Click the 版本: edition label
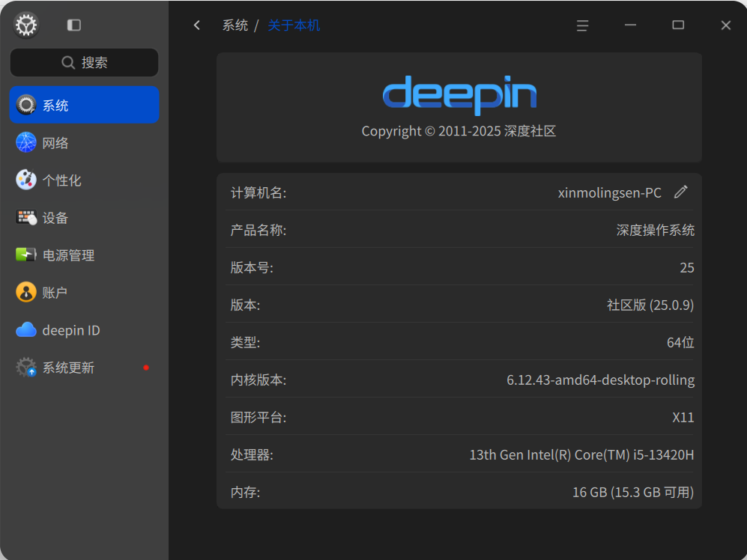The image size is (747, 560). [245, 305]
